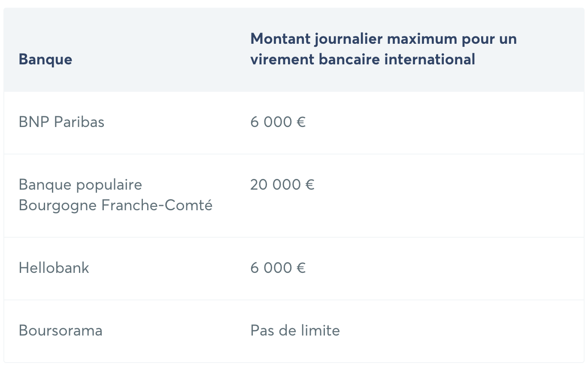Click the word "Paribas" in first row

click(79, 122)
